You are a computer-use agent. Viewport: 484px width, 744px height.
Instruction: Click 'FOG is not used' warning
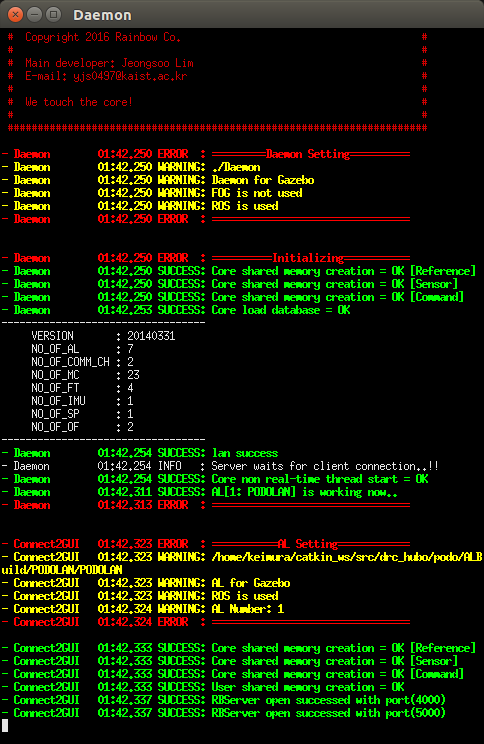257,193
